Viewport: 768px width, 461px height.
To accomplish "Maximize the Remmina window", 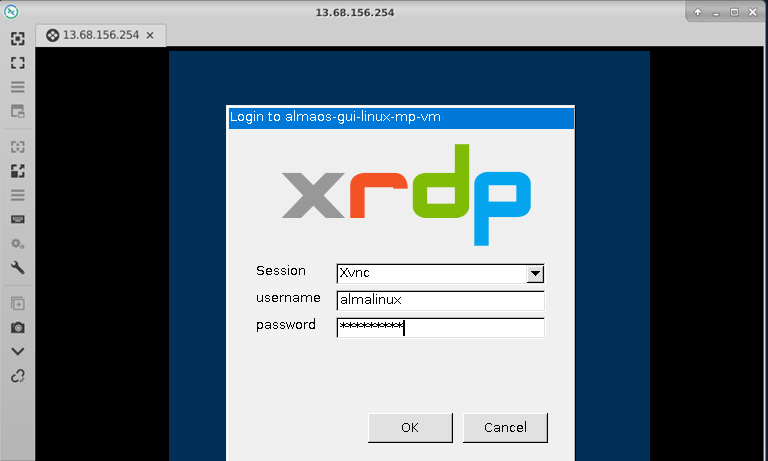I will click(734, 12).
